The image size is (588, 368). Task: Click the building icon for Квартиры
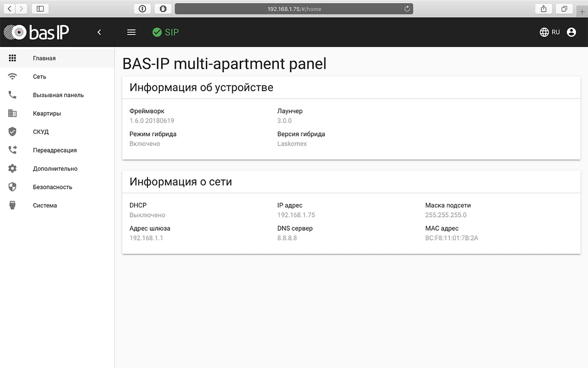click(13, 113)
